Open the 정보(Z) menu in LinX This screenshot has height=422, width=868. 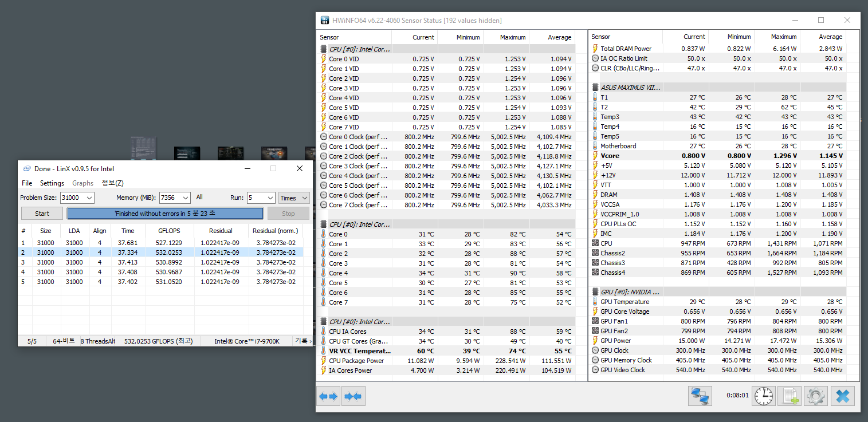[113, 183]
